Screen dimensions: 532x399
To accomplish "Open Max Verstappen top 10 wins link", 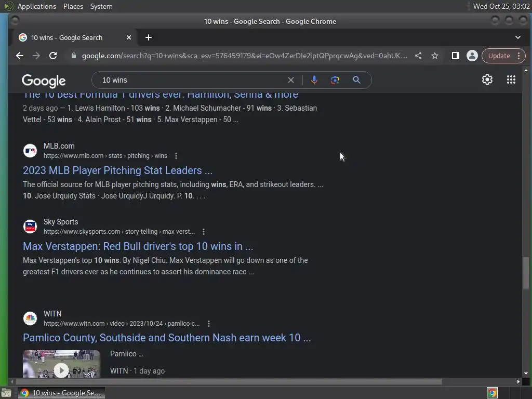I will coord(138,246).
